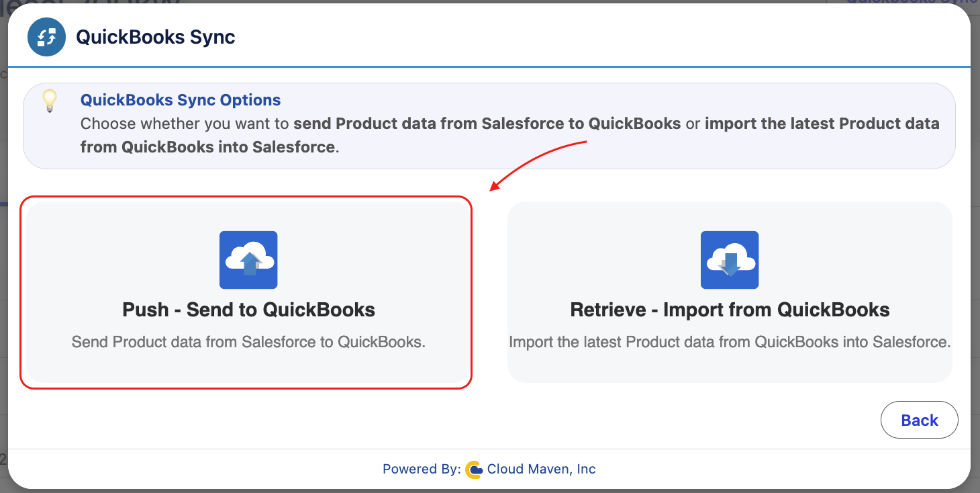980x493 pixels.
Task: Click the Push - Send to QuickBooks heading
Action: (248, 310)
